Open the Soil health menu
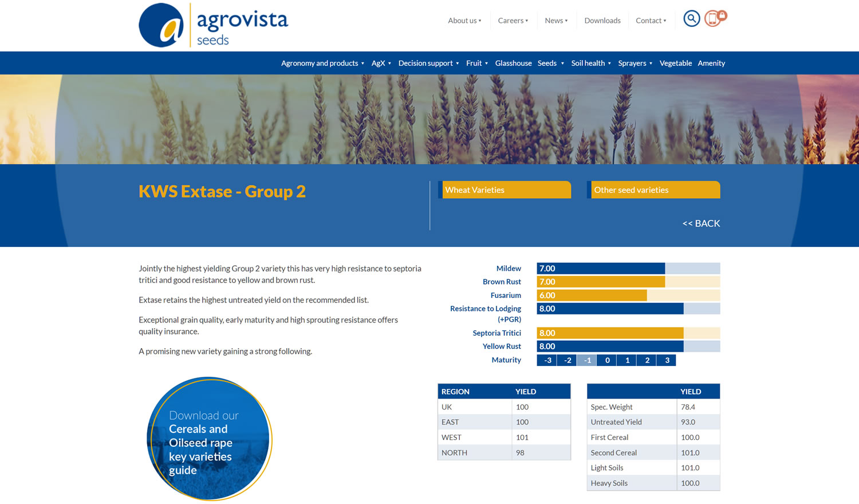 click(590, 63)
